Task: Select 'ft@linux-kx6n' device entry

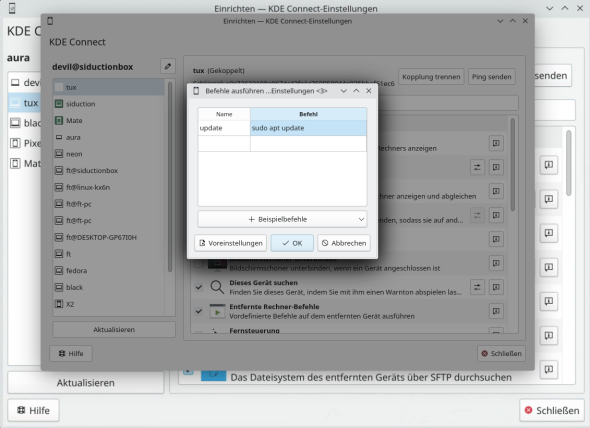Action: tap(109, 187)
